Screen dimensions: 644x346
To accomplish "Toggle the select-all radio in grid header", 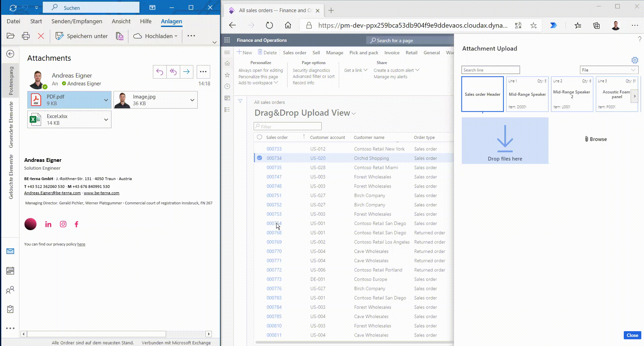I will (x=259, y=137).
